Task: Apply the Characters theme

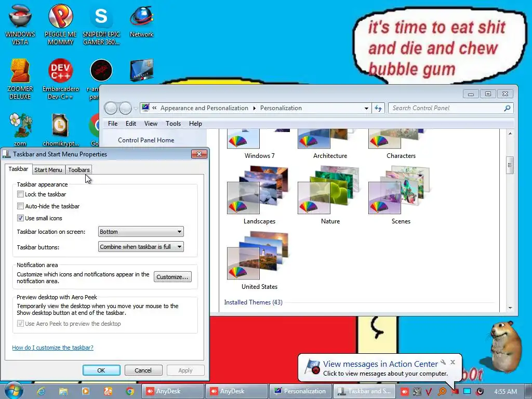Action: point(401,144)
